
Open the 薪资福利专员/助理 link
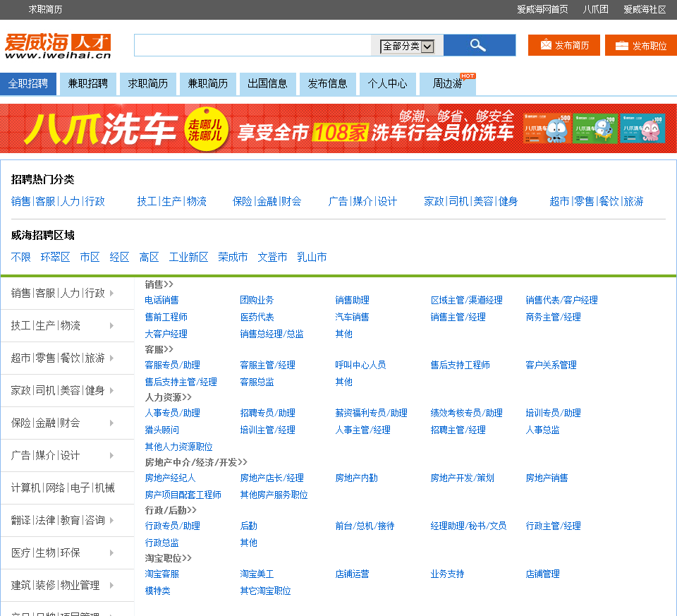372,413
